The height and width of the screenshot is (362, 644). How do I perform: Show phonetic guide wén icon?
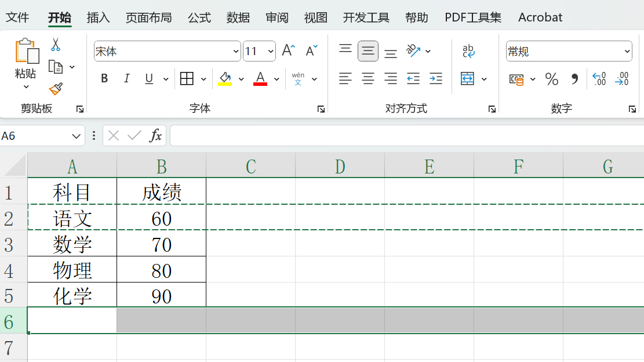click(298, 78)
